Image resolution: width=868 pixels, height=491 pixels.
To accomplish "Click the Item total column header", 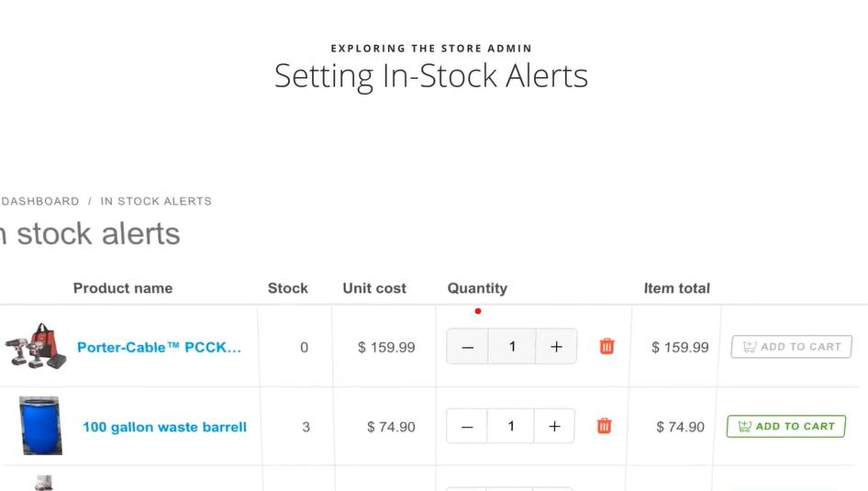I will 677,288.
